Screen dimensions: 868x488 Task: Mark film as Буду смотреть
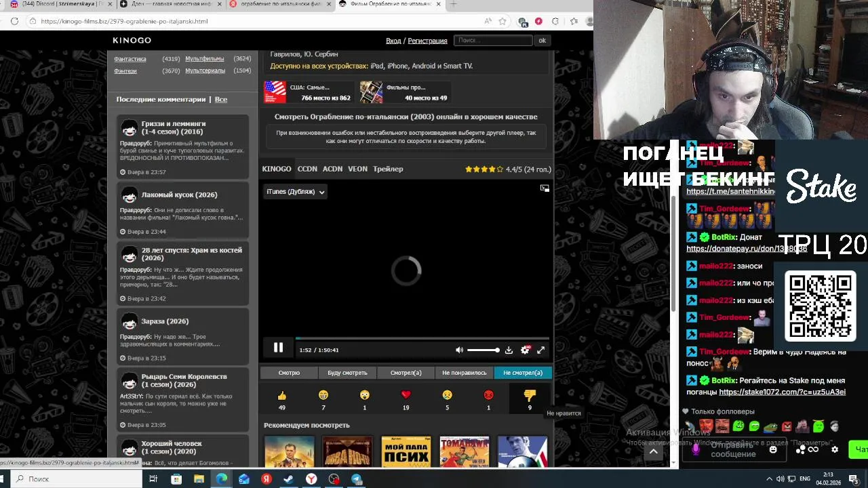(x=347, y=373)
